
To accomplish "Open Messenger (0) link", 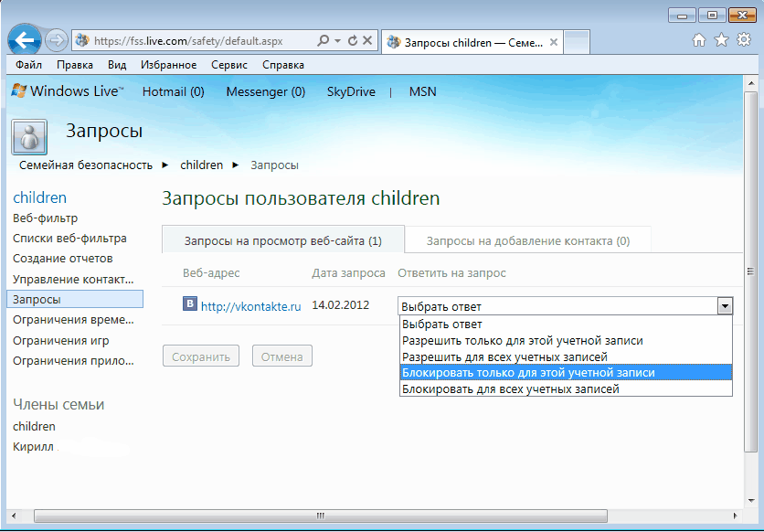I will click(x=266, y=91).
